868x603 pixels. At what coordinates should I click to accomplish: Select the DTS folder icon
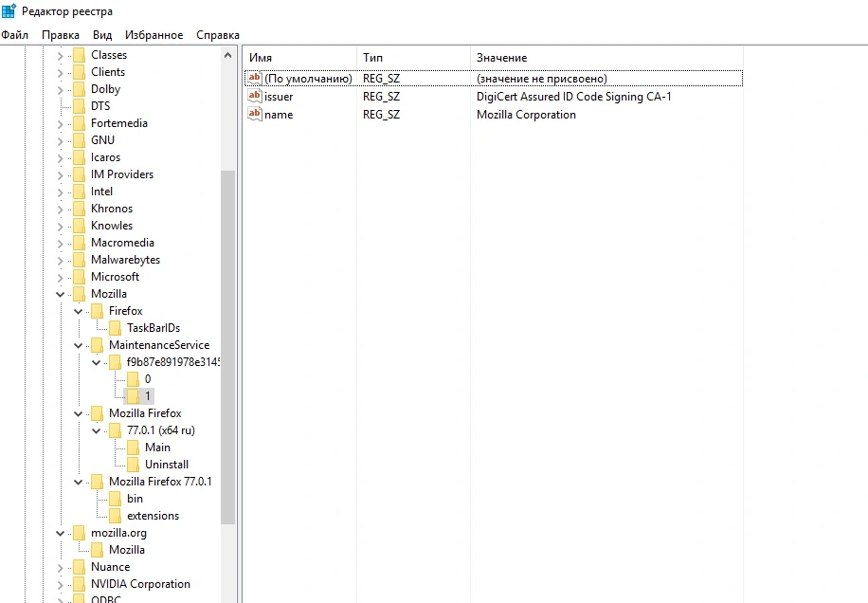80,106
